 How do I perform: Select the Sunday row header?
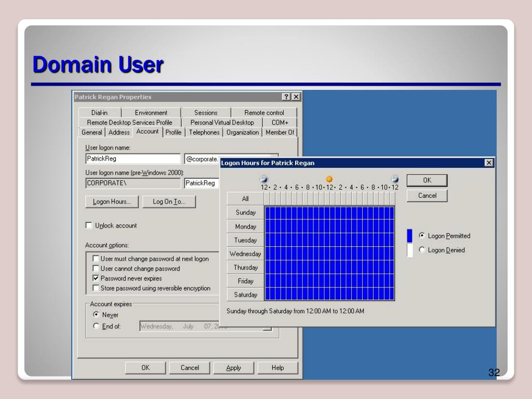[x=245, y=212]
